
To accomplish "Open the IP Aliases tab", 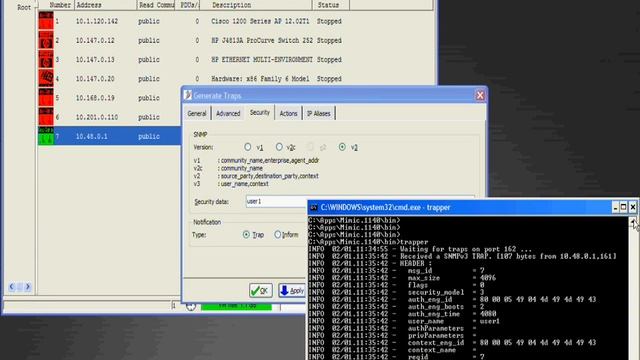I will point(318,113).
